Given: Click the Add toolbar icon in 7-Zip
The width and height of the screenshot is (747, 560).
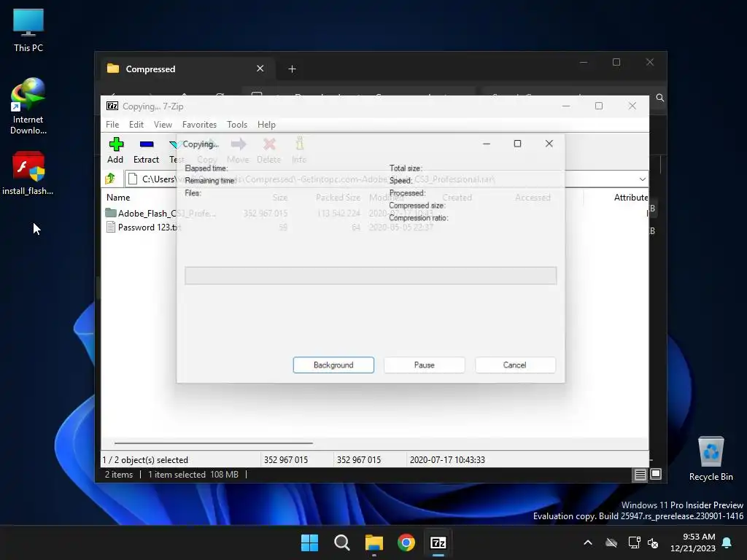Looking at the screenshot, I should [x=116, y=144].
